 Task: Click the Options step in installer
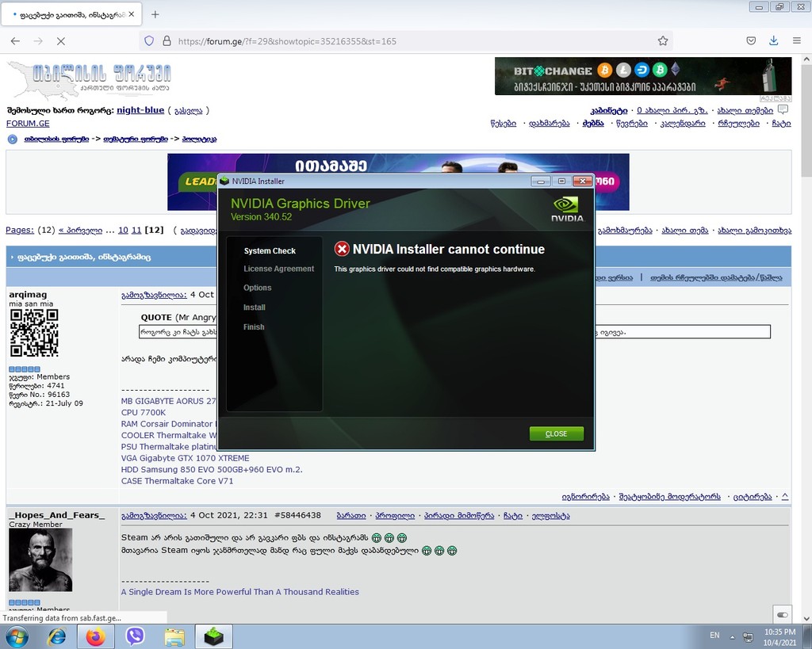click(x=257, y=288)
